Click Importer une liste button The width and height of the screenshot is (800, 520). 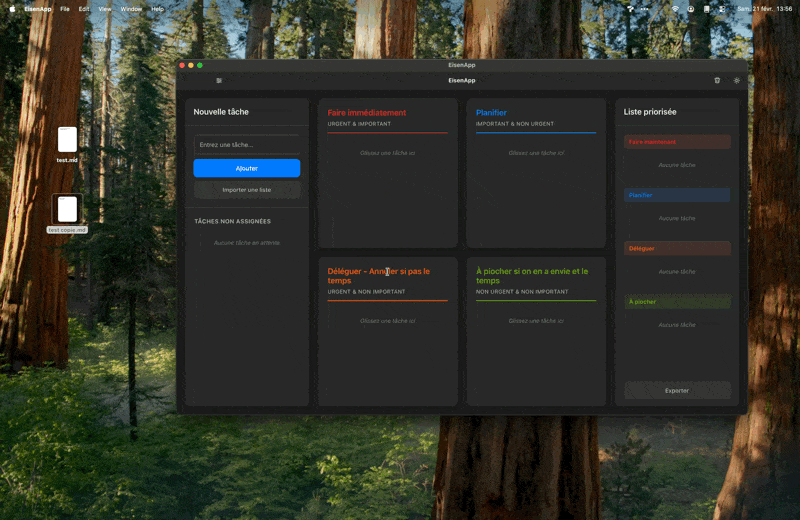(246, 190)
